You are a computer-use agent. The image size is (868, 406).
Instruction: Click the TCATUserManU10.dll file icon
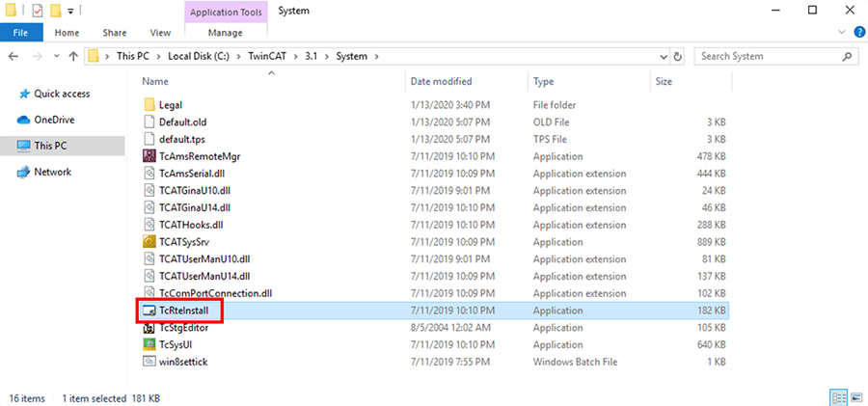[149, 258]
